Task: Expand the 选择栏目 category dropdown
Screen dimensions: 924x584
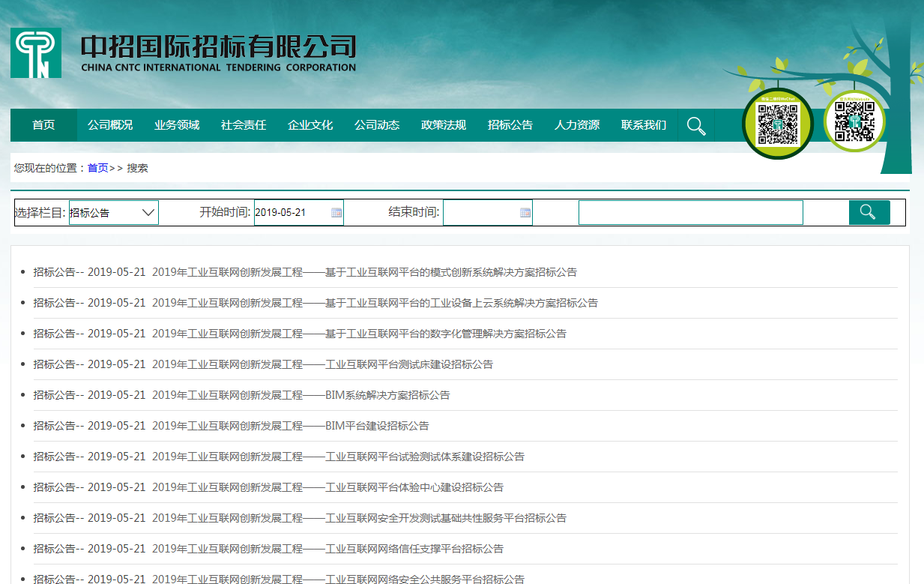Action: [114, 213]
